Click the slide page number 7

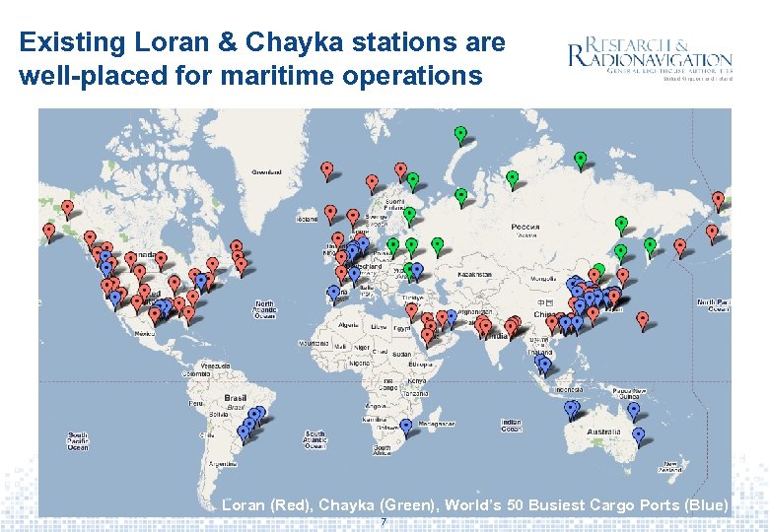(x=384, y=521)
